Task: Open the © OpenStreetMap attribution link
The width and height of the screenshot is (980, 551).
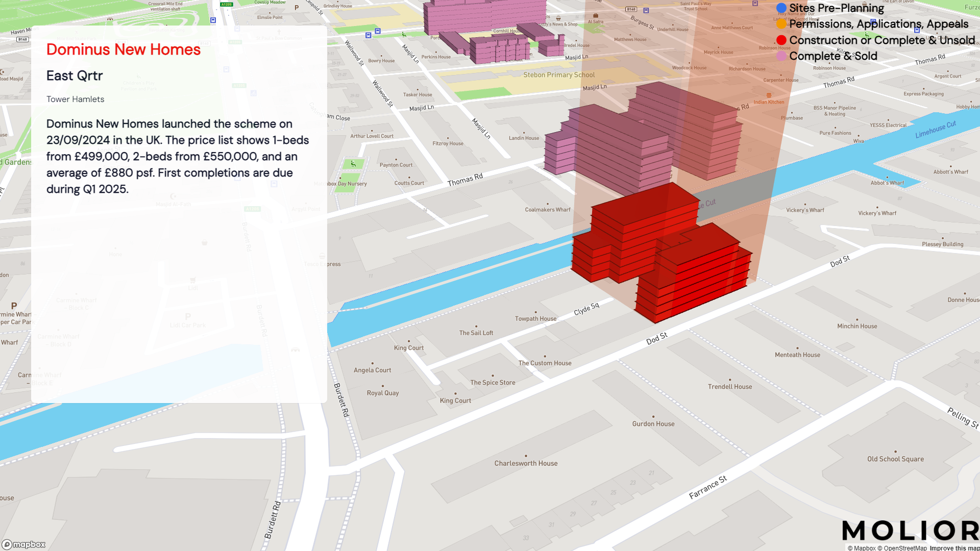Action: coord(902,548)
